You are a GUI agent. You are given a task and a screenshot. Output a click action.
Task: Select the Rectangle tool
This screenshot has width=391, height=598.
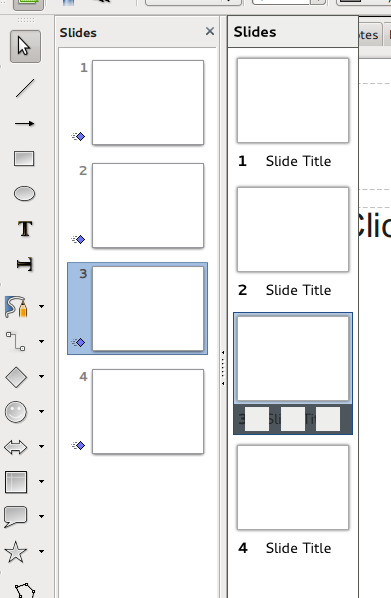(x=24, y=159)
